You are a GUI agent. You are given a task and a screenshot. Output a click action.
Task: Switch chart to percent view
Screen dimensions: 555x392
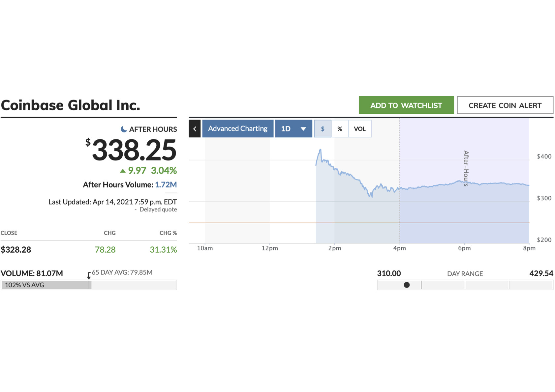340,129
